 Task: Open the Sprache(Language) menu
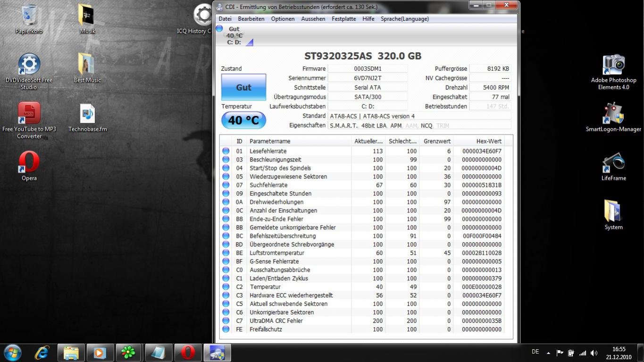pyautogui.click(x=405, y=19)
